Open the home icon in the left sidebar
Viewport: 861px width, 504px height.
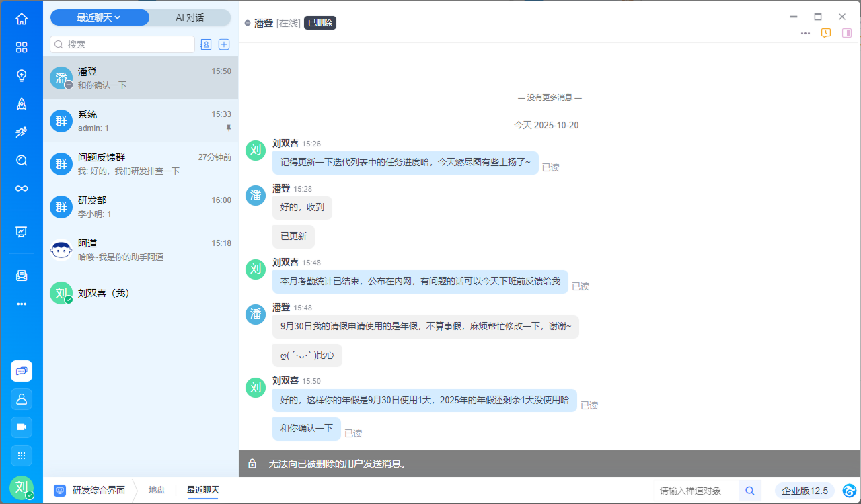22,19
